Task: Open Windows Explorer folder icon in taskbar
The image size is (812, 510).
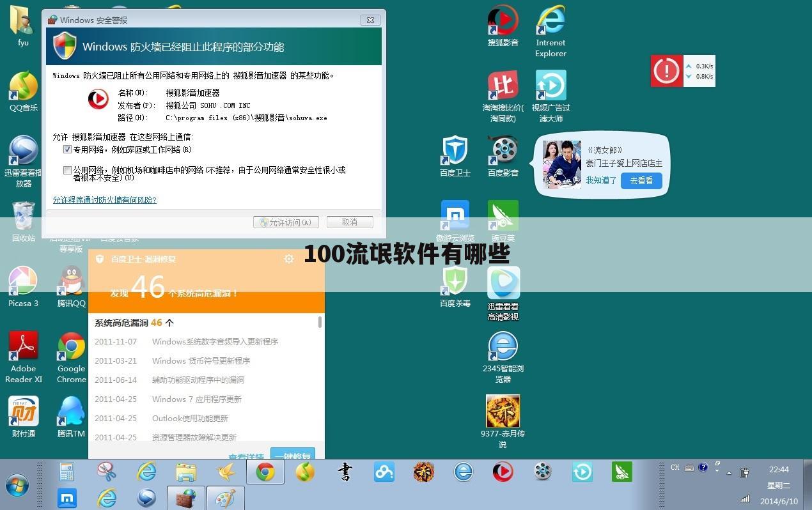Action: [x=186, y=472]
